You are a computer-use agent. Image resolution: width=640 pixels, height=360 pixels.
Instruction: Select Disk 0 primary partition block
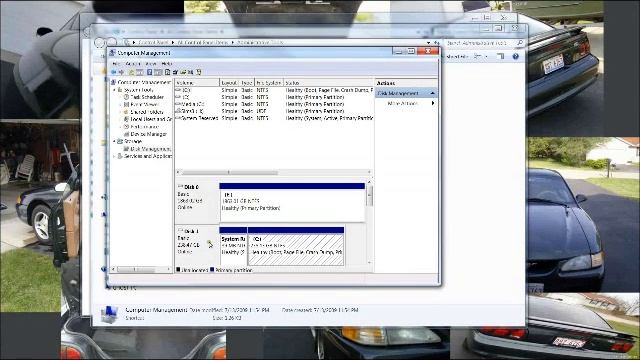tap(292, 202)
